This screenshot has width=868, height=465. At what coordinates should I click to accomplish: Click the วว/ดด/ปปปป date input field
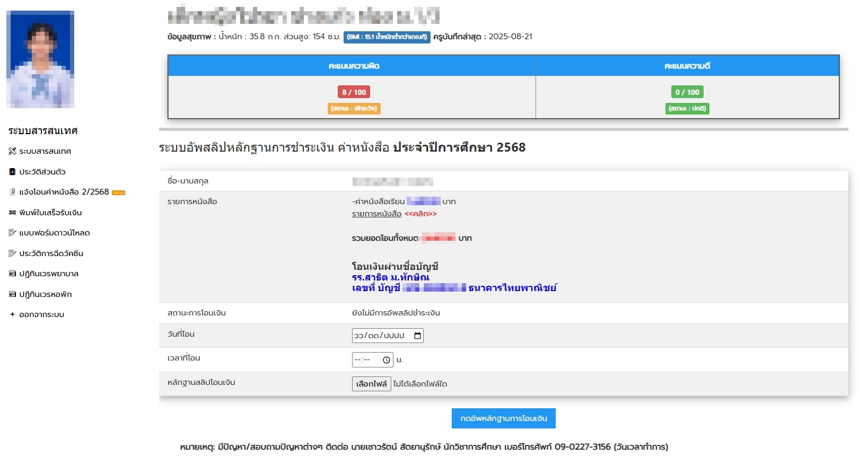tap(380, 336)
